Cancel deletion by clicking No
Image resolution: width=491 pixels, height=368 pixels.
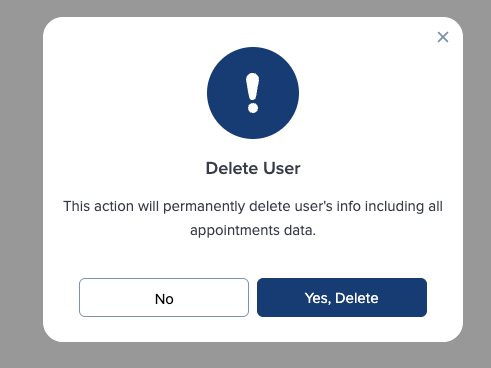164,297
